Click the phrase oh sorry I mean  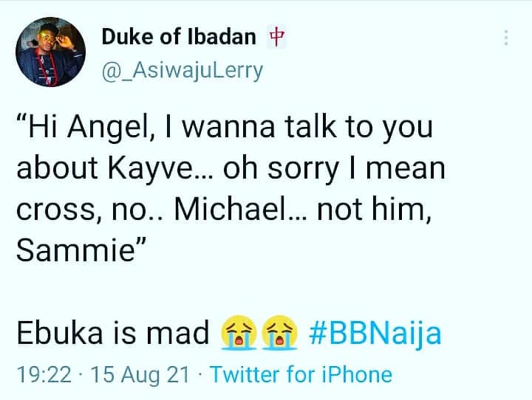[334, 168]
